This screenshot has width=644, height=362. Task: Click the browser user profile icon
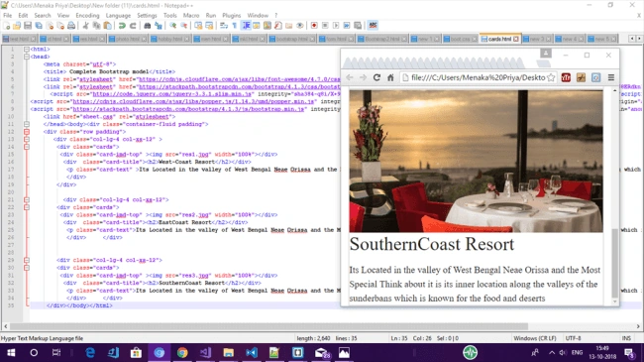click(546, 54)
